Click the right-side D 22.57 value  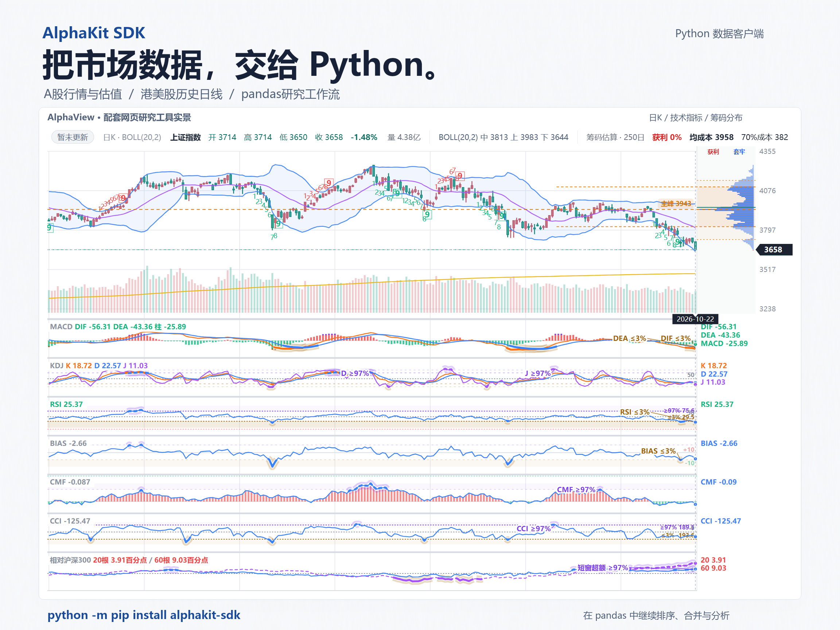pyautogui.click(x=714, y=374)
